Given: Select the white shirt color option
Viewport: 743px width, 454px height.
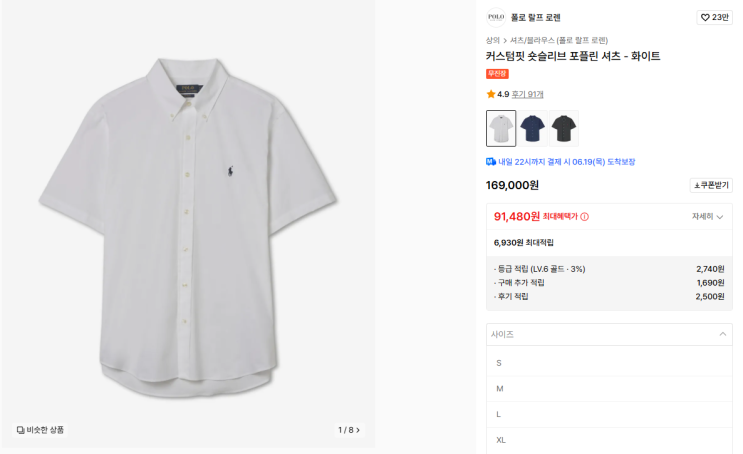Looking at the screenshot, I should click(x=501, y=128).
